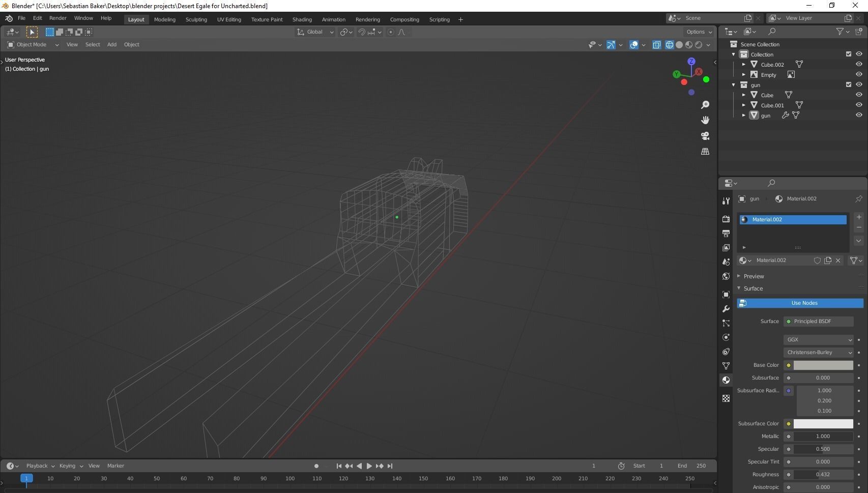Select Material.002 slot in the list
The image size is (868, 493).
tap(793, 220)
